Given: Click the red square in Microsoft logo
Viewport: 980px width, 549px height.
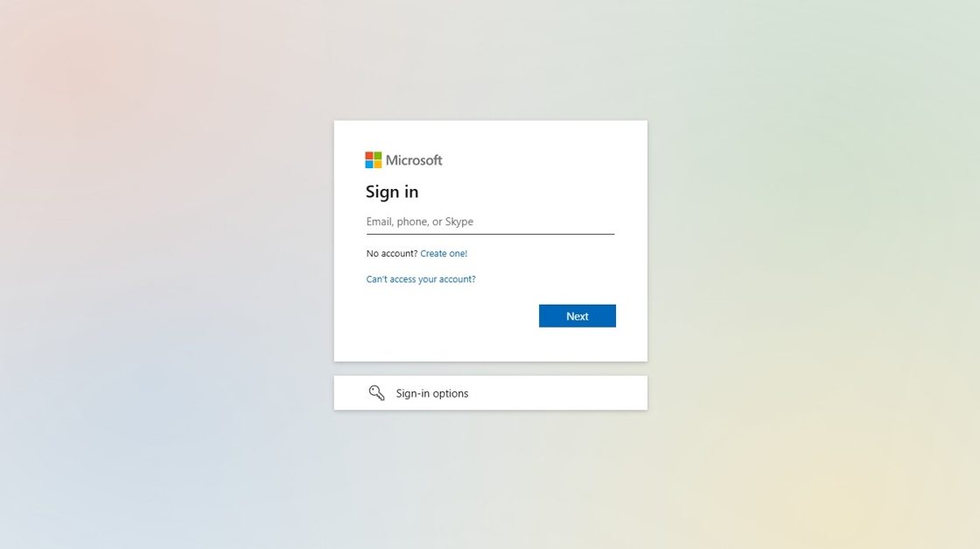Looking at the screenshot, I should (369, 156).
